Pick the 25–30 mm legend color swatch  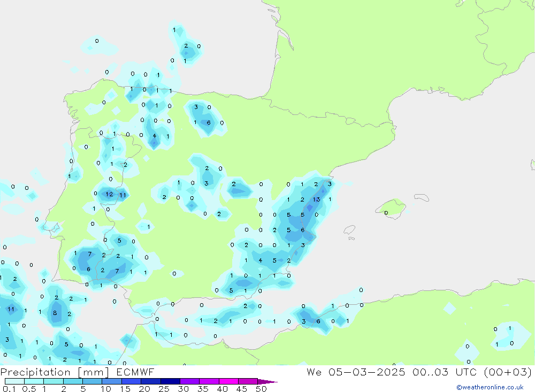click(x=170, y=381)
